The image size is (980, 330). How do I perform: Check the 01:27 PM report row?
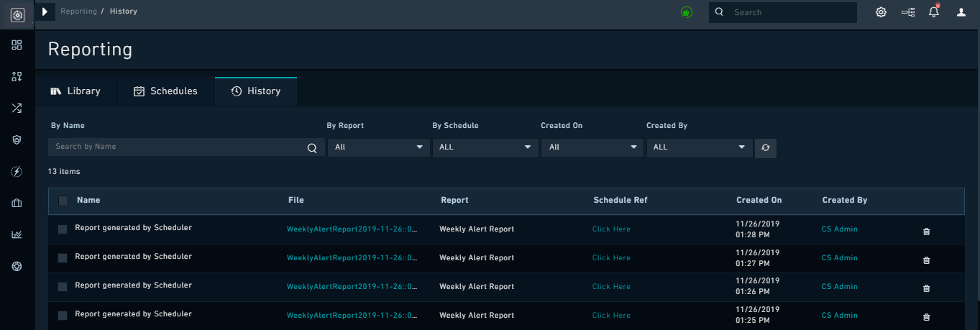tap(63, 257)
